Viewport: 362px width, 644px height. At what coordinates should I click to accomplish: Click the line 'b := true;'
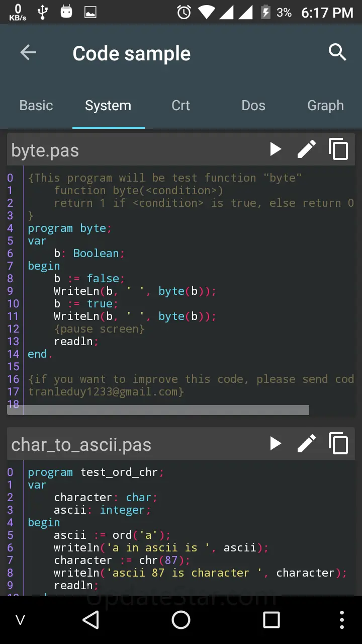pos(86,304)
